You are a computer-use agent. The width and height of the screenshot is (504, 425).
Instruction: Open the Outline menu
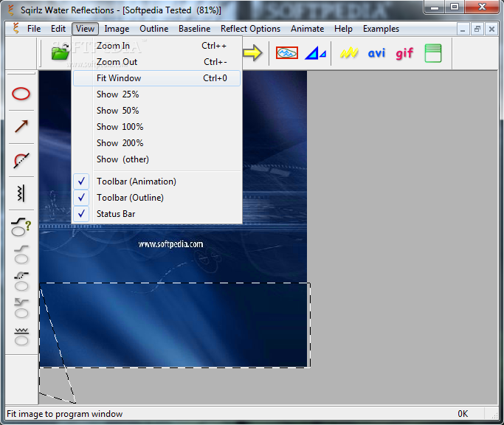point(154,29)
